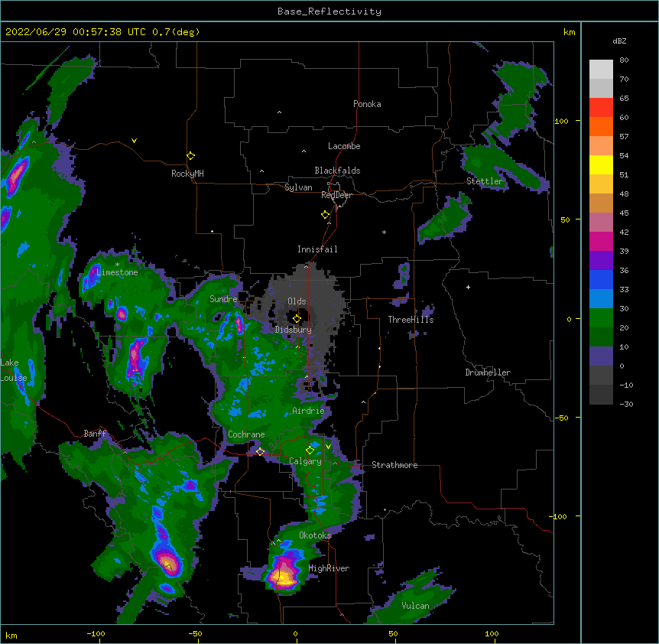659x644 pixels.
Task: Click the Calgary label
Action: (305, 461)
